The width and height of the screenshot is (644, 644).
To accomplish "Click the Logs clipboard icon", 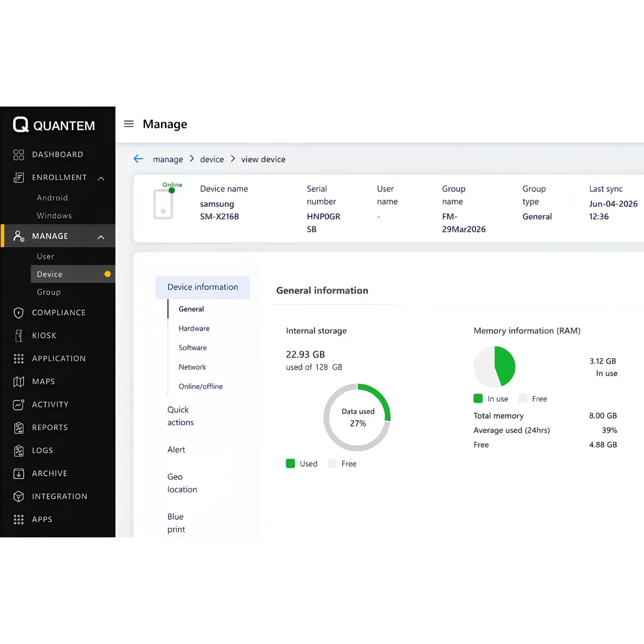I will pyautogui.click(x=18, y=451).
